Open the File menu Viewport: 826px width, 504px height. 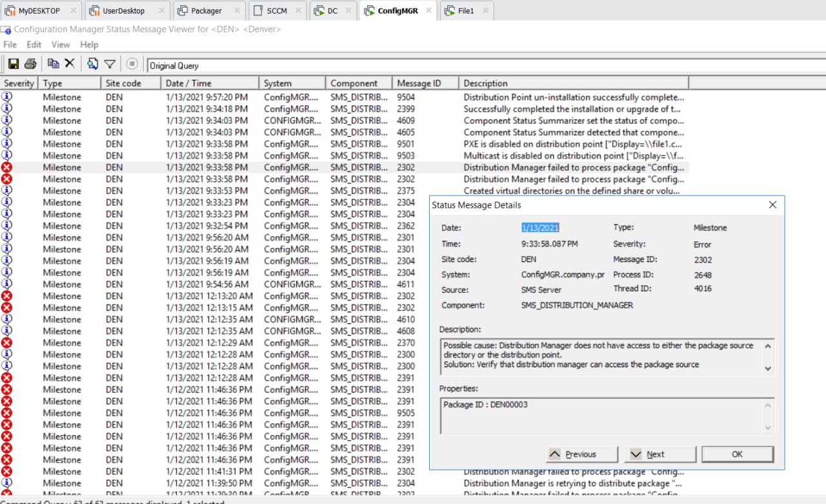click(x=10, y=45)
